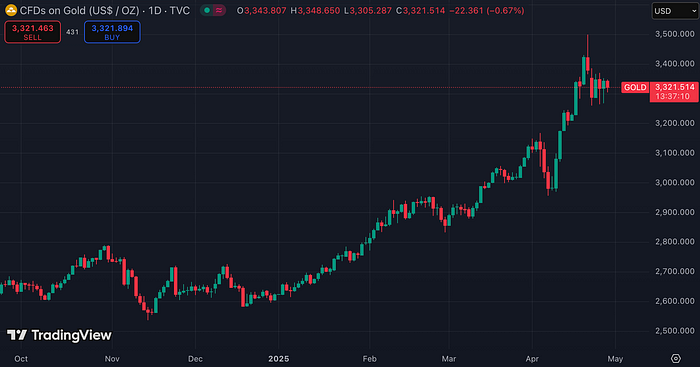Screen dimensions: 700x367
Task: Open the USD currency dropdown
Action: [x=675, y=11]
